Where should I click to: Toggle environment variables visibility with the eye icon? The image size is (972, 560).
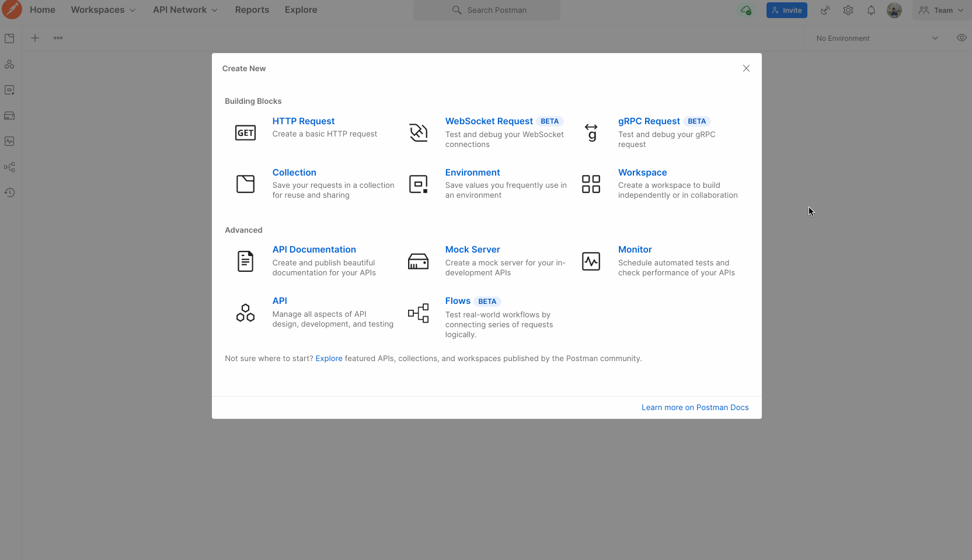961,37
